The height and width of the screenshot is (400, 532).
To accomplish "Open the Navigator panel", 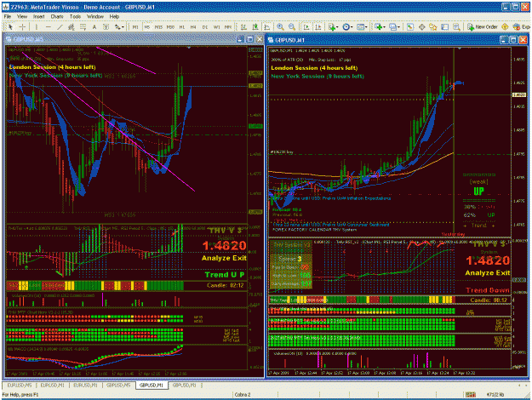I will (433, 26).
